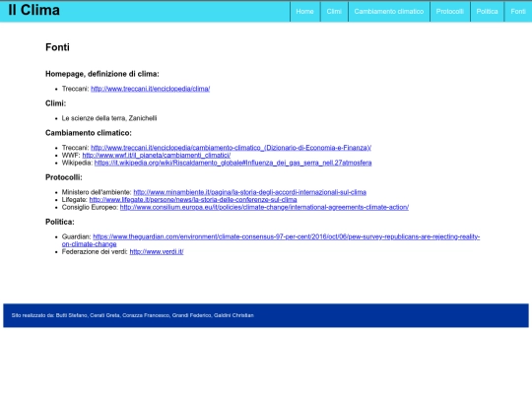The height and width of the screenshot is (399, 532).
Task: Follow the consilium.europa.eu climate agreements link
Action: point(264,207)
